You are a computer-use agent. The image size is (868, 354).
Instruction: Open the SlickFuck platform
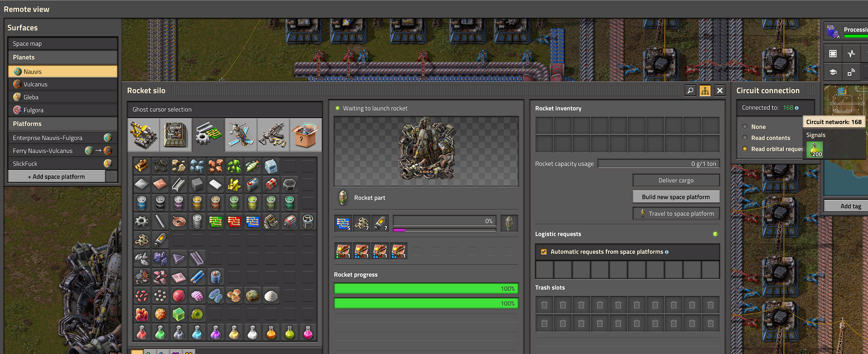[63, 164]
